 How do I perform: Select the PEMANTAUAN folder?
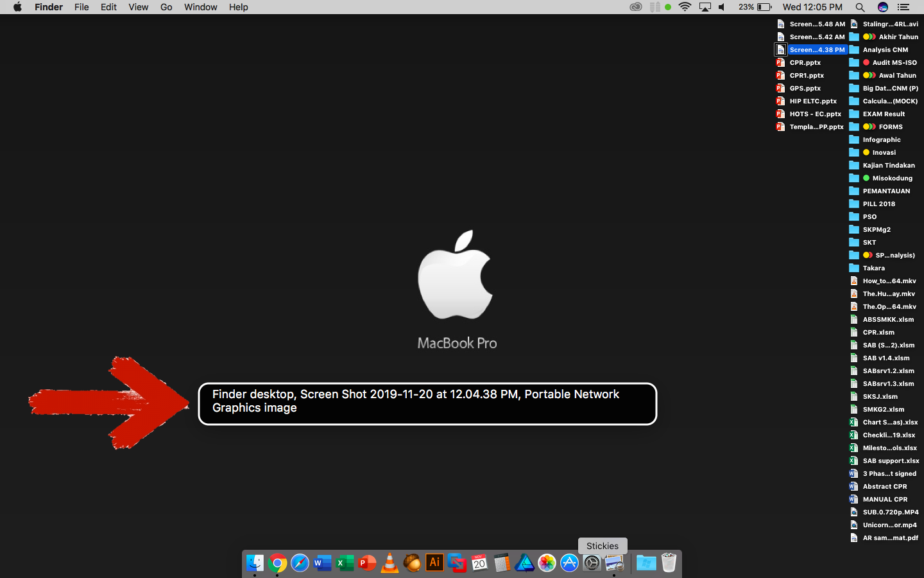tap(880, 191)
